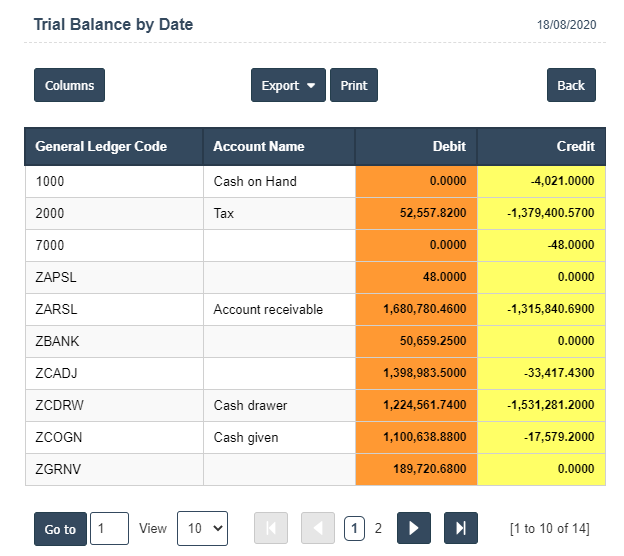Screen dimensions: 624x556
Task: Sort by Account Name column header
Action: 259,146
